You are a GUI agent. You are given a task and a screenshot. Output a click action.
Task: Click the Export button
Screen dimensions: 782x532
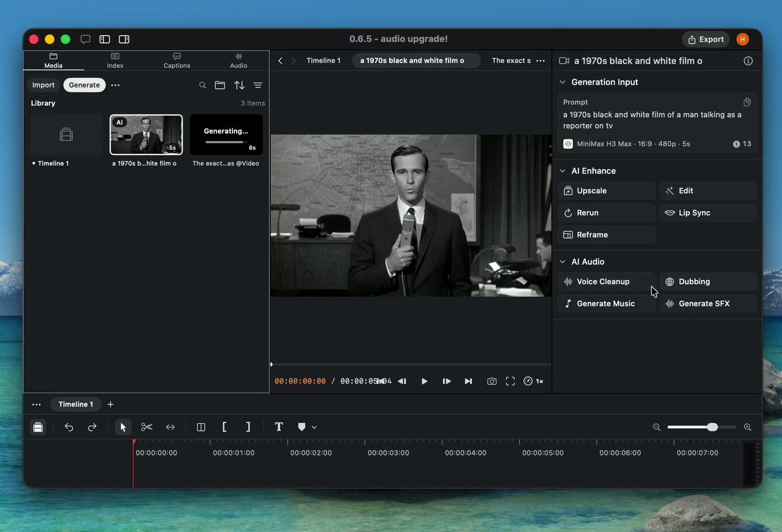706,39
